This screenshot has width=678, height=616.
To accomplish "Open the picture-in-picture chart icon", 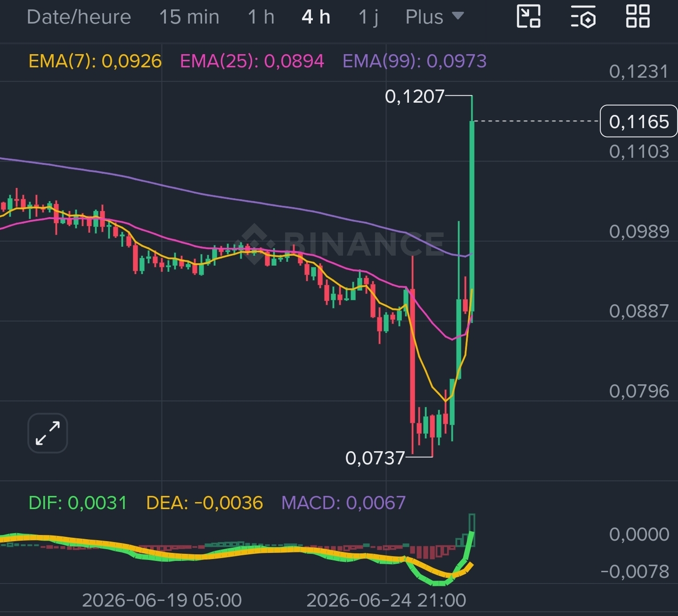I will point(529,16).
